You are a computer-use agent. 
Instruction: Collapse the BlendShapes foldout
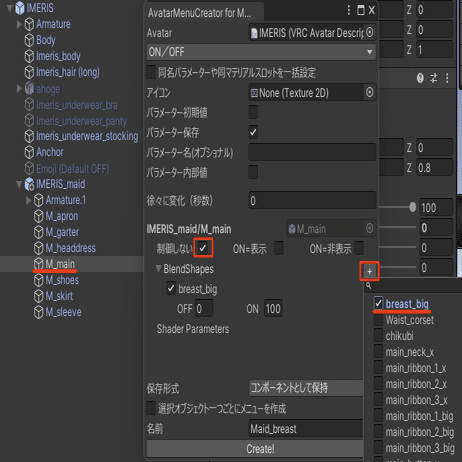pyautogui.click(x=159, y=268)
